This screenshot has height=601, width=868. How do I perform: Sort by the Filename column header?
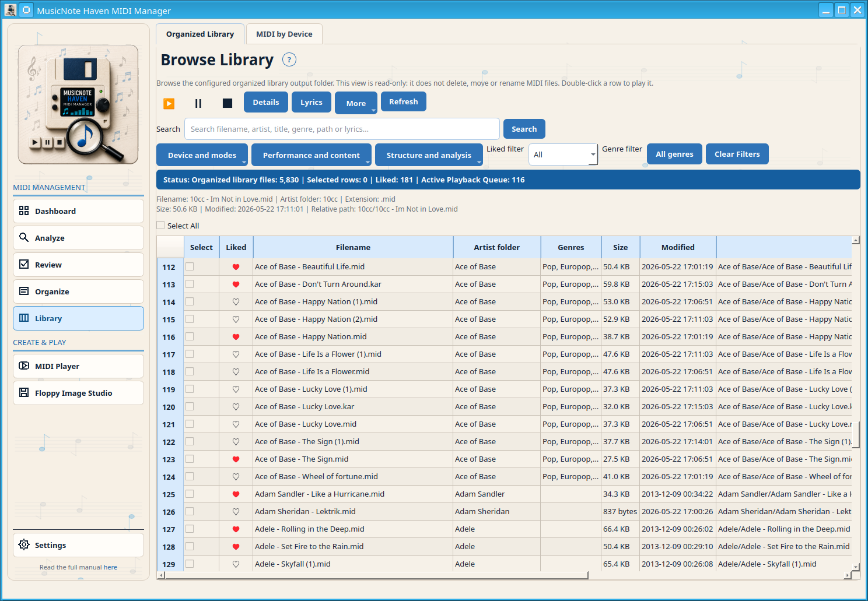[x=353, y=247]
